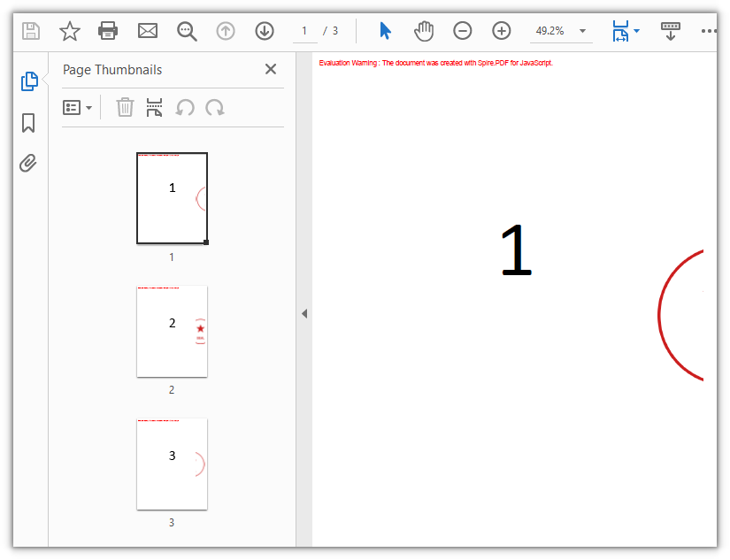Click the Print Pages thumbnail tool
730x560 pixels.
tap(154, 108)
